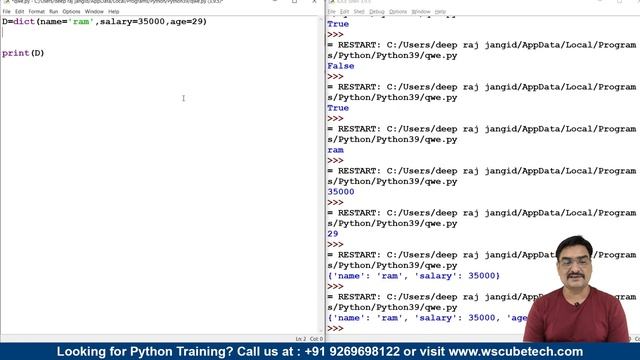Open the Run menu in the editor window
This screenshot has width=640, height=360.
(x=53, y=11)
